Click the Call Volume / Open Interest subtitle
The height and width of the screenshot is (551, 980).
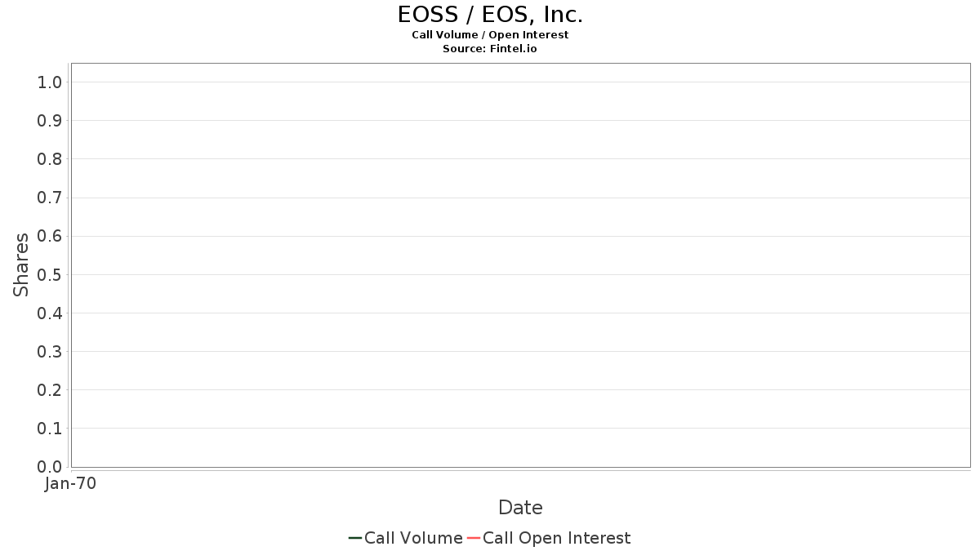pyautogui.click(x=490, y=35)
